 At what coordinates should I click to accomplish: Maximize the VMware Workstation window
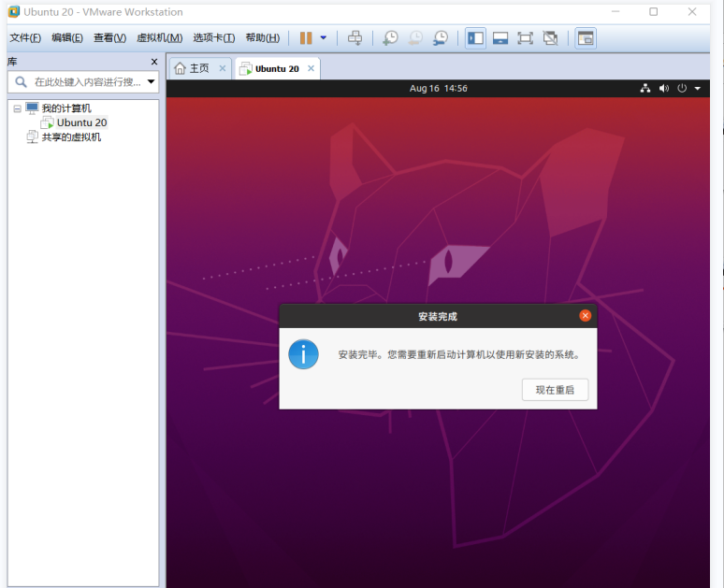coord(653,11)
